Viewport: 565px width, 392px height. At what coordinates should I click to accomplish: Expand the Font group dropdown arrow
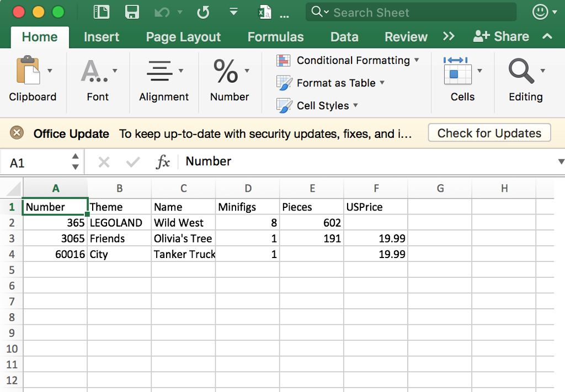pos(115,71)
